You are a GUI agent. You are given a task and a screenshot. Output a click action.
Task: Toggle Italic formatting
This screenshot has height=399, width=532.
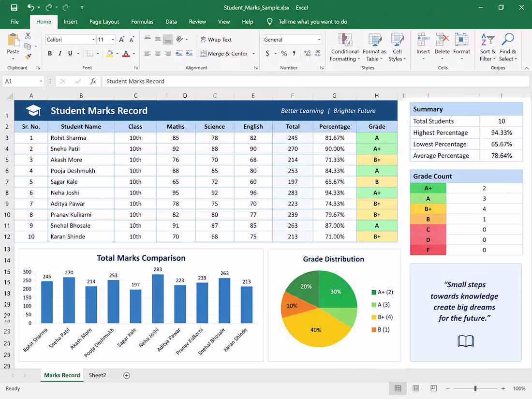point(60,53)
